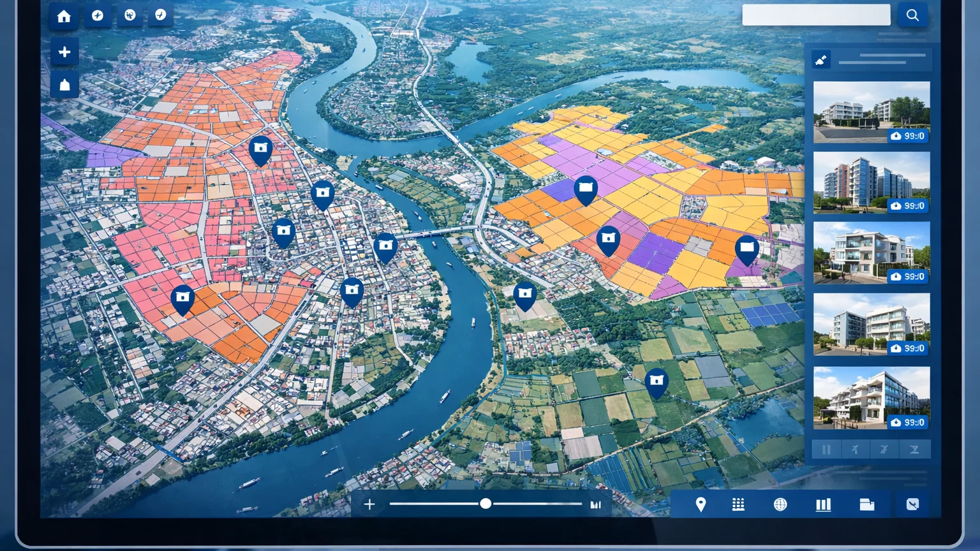980x551 pixels.
Task: Open the tall blue glass tower listing
Action: [872, 182]
